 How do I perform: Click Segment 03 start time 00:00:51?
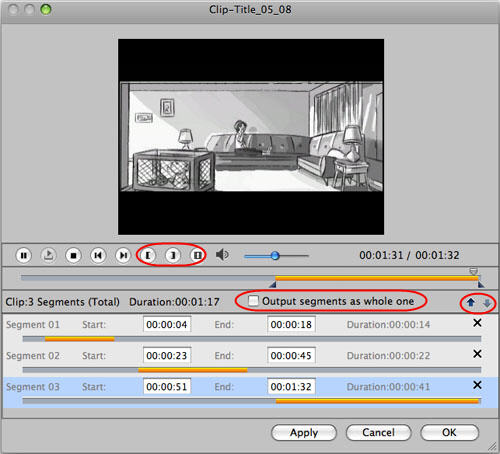(x=167, y=386)
